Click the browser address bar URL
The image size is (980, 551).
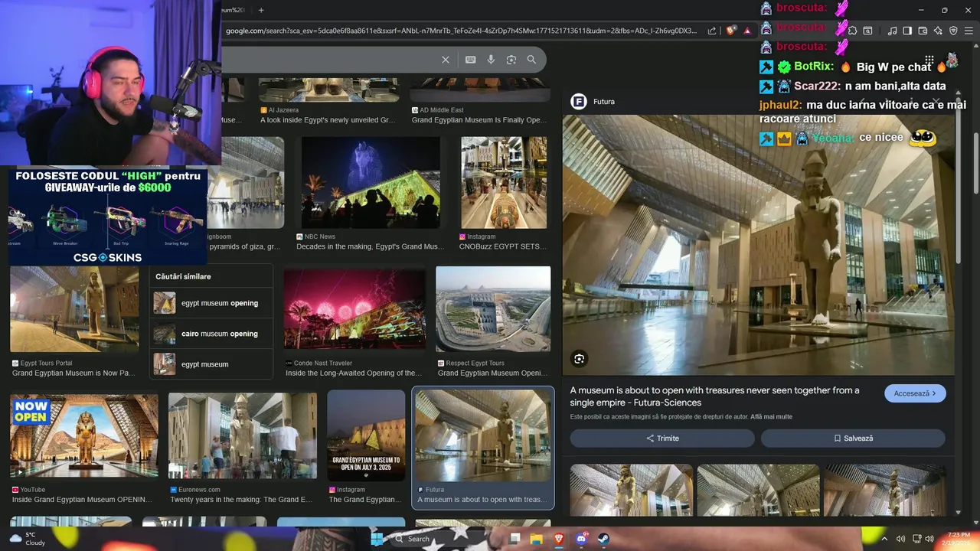pos(462,31)
